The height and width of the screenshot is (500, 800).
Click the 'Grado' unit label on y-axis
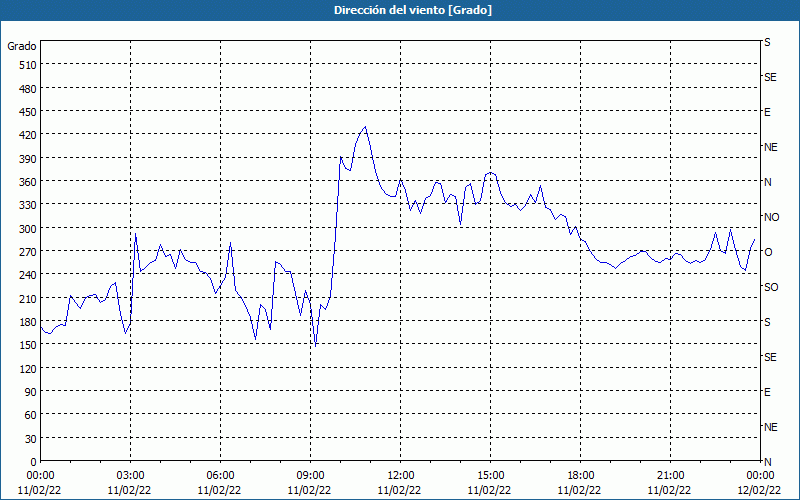(22, 46)
